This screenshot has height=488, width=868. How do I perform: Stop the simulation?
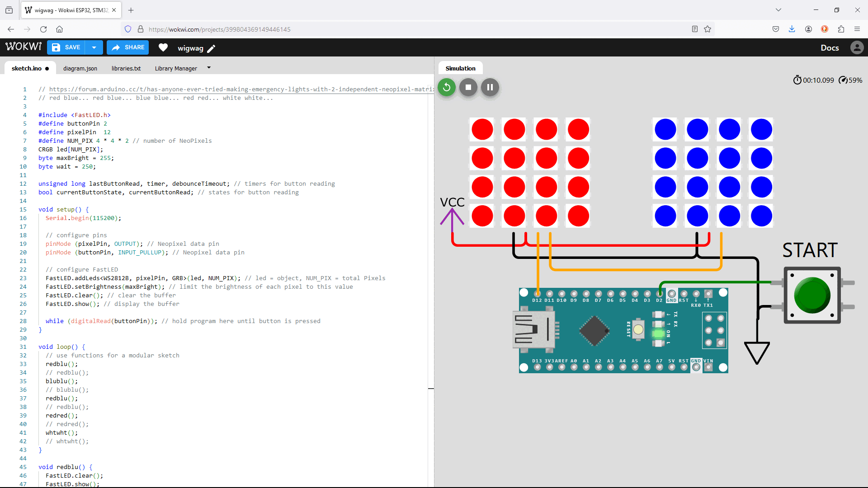[x=468, y=87]
